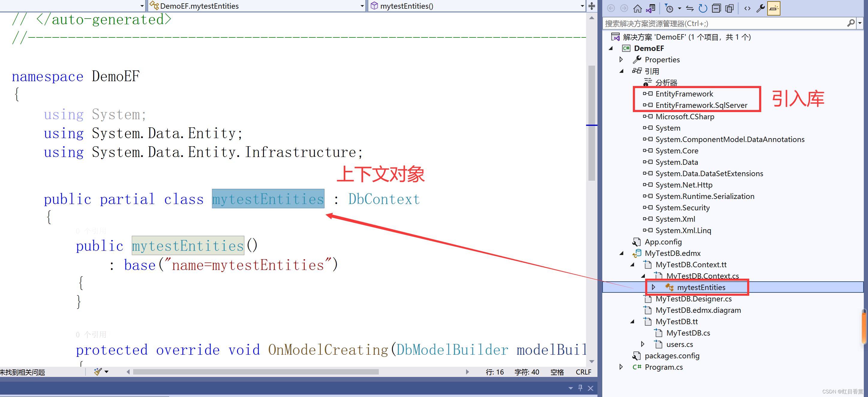The image size is (868, 397).
Task: Toggle the Preview Selected Items button
Action: [x=774, y=8]
